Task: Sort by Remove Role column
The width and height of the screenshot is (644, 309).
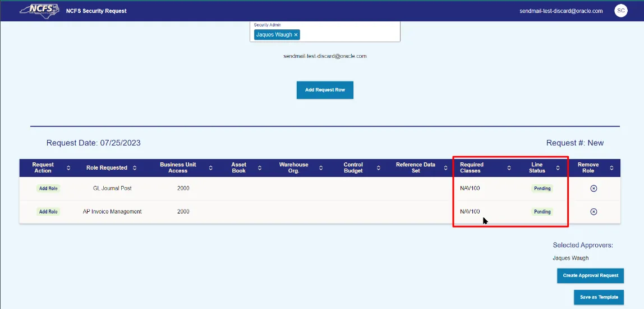Action: pyautogui.click(x=611, y=168)
